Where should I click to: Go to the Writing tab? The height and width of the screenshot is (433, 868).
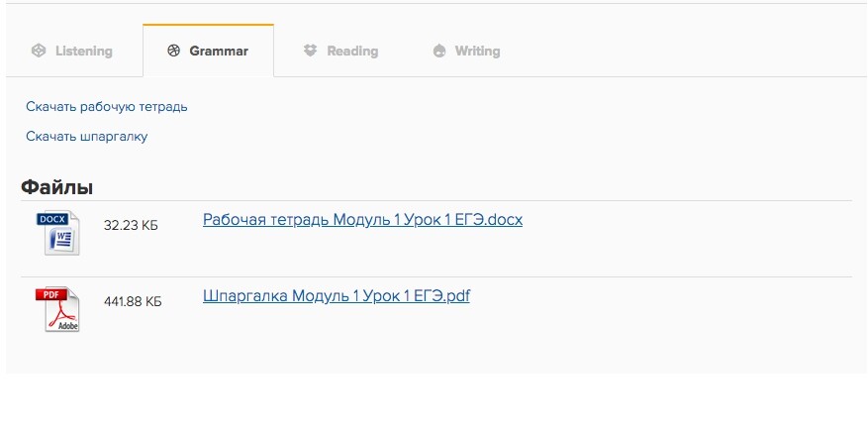pyautogui.click(x=477, y=51)
